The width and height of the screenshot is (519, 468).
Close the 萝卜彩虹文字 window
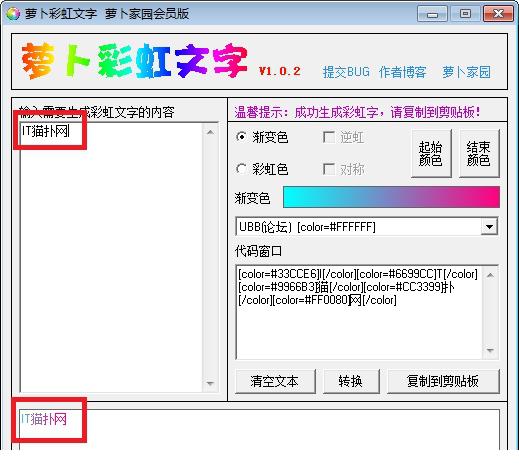point(498,14)
